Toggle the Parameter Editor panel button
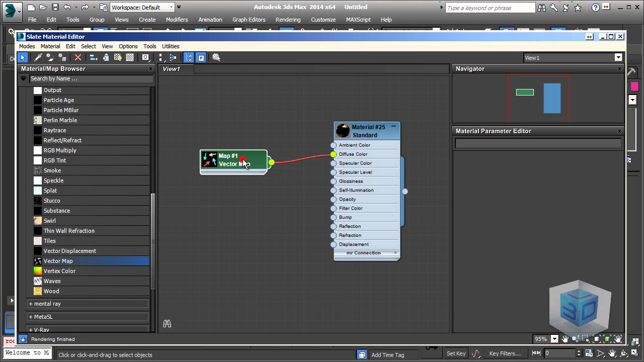The image size is (644, 362). pos(201,57)
